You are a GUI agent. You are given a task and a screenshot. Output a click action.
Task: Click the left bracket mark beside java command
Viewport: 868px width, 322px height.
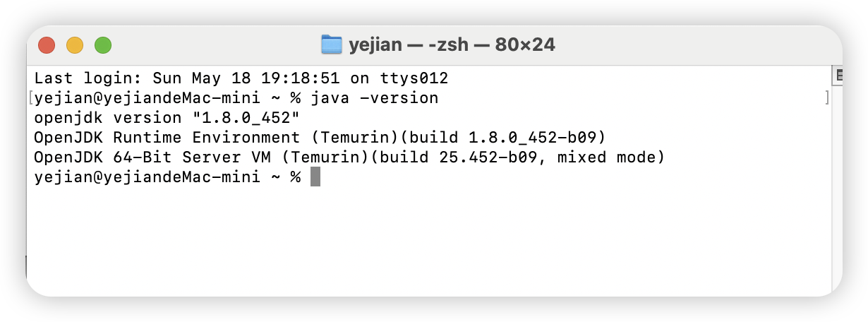tap(31, 97)
